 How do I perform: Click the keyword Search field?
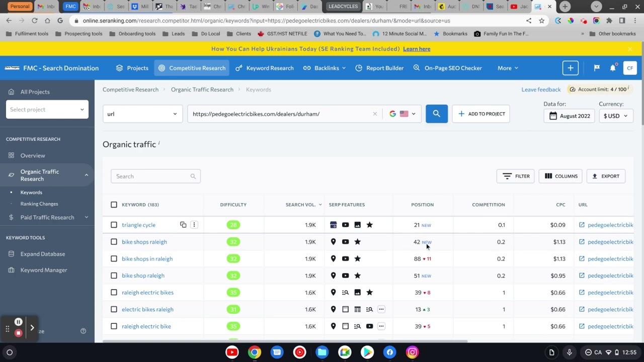point(155,176)
